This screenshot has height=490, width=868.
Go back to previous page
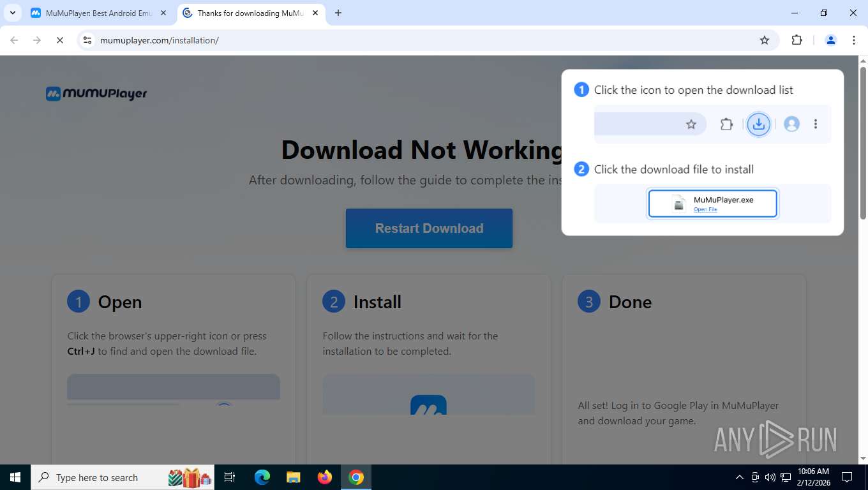click(14, 40)
